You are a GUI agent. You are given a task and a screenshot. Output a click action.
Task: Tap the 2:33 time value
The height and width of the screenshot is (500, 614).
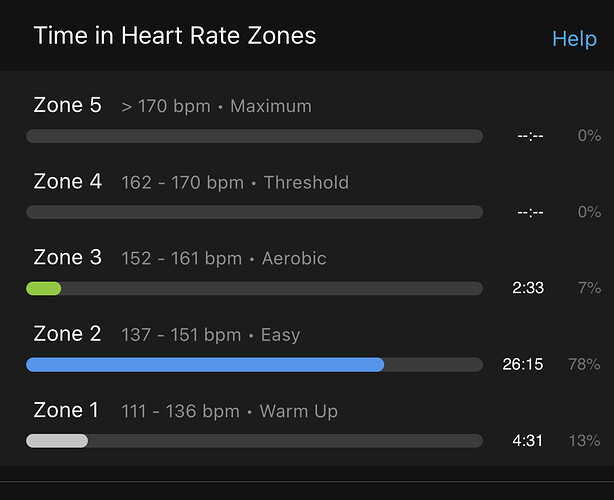pyautogui.click(x=528, y=288)
